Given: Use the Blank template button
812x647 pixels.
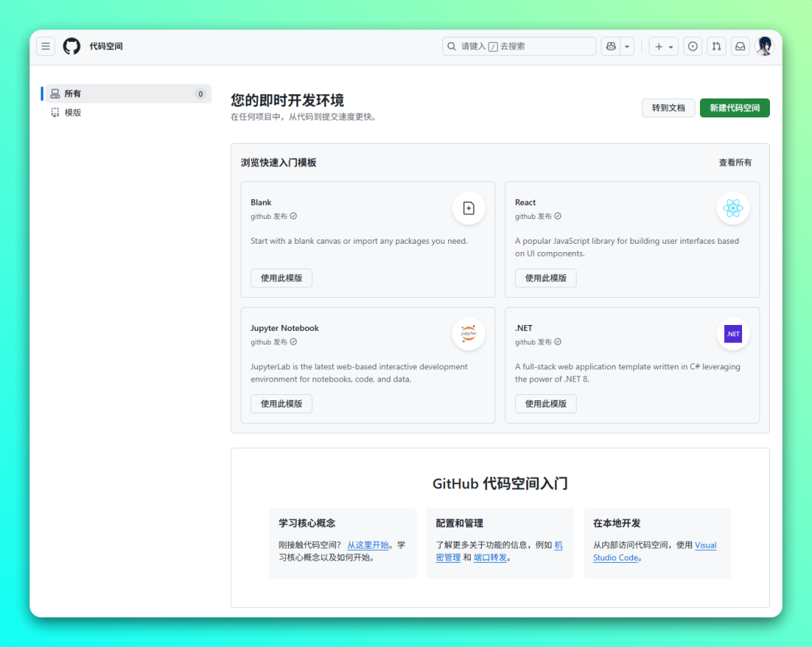Looking at the screenshot, I should 281,278.
